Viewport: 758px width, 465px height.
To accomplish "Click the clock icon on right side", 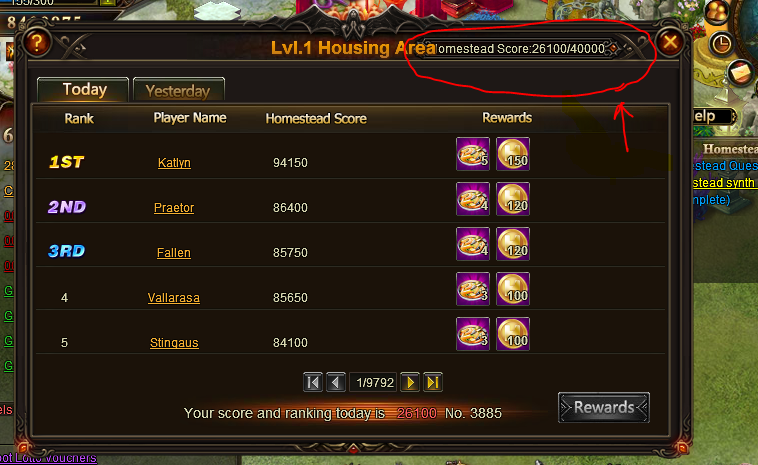I will coord(721,44).
